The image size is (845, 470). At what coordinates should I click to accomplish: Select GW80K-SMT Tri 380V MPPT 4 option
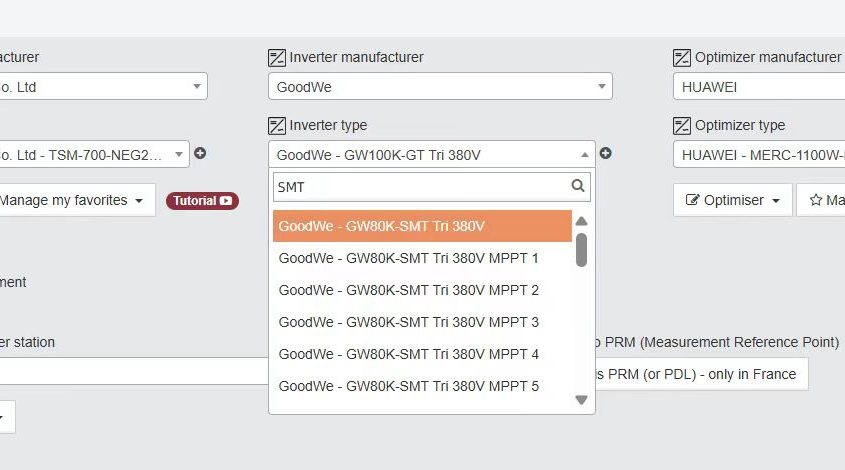(422, 354)
